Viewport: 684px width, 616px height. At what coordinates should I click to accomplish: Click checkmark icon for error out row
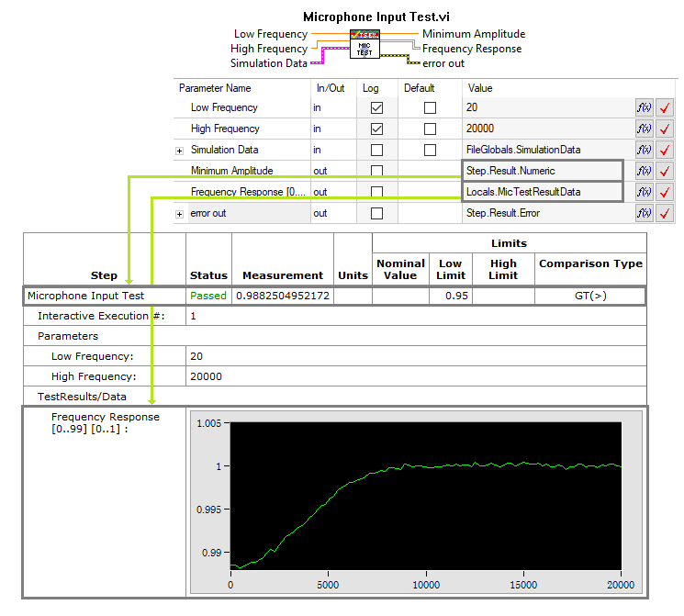tap(665, 213)
